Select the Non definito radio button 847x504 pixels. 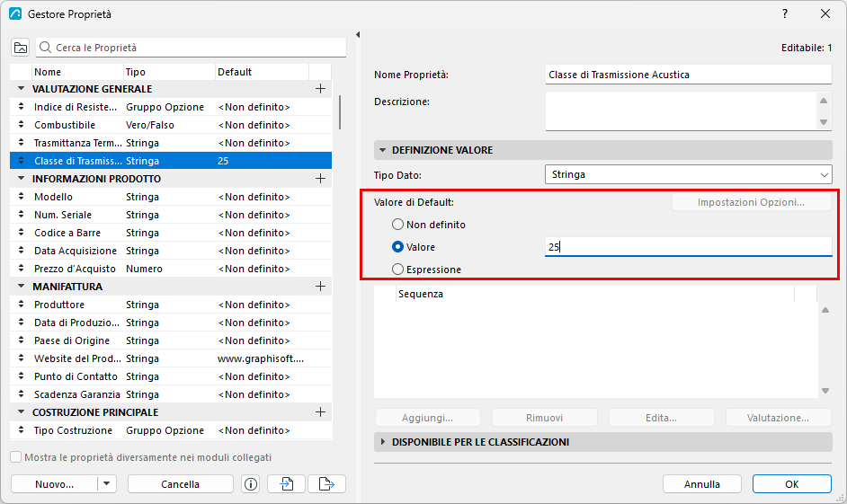click(397, 225)
